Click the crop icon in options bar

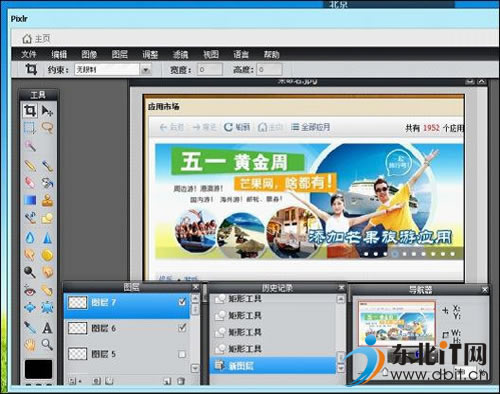pyautogui.click(x=31, y=69)
